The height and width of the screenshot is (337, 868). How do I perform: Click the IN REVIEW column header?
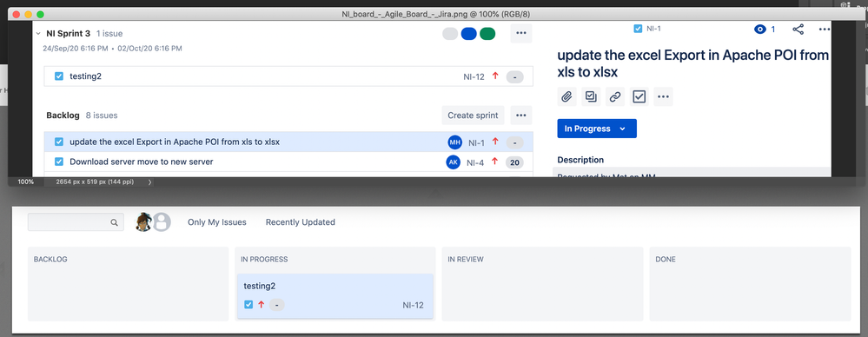[466, 259]
